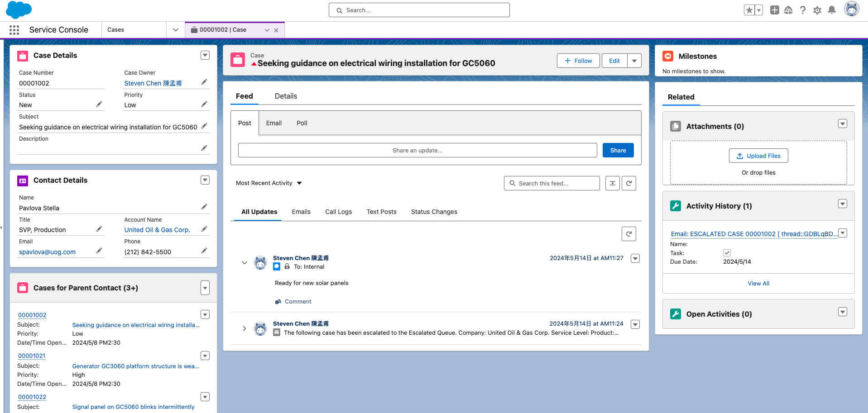This screenshot has height=413, width=868.
Task: Expand Steven Chen's escalation email feed item
Action: (245, 328)
